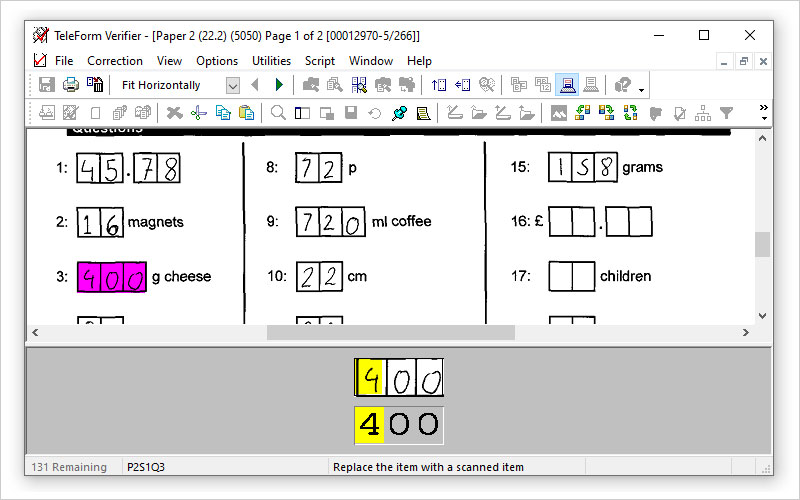Open the Correction menu

[x=114, y=61]
